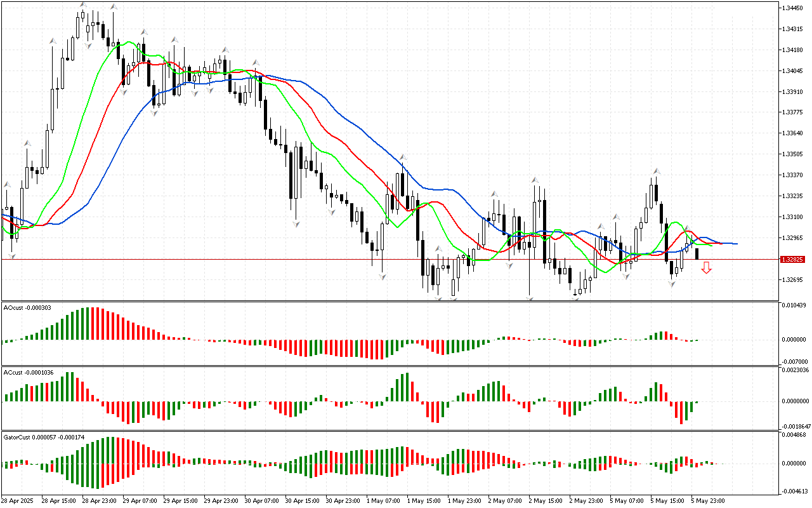This screenshot has height=508, width=812.
Task: Click the 0.010439 AO scale value
Action: coord(795,306)
